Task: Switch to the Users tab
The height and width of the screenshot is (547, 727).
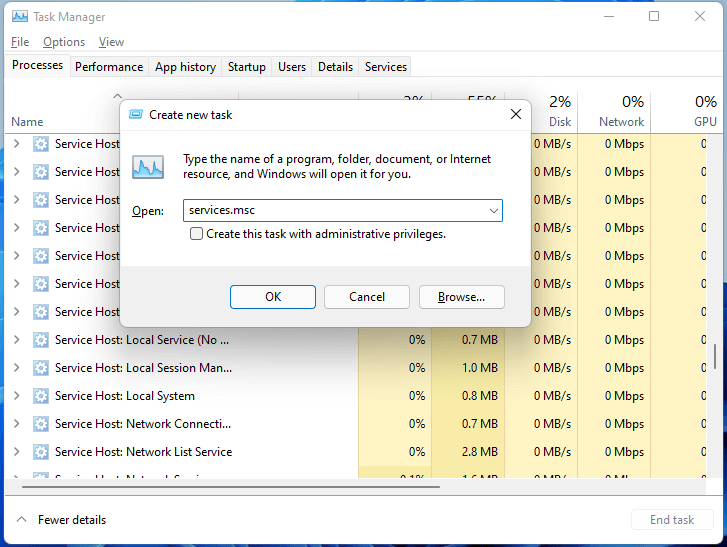Action: (292, 67)
